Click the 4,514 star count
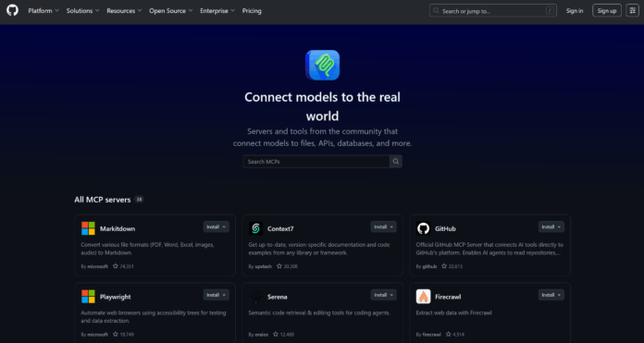The image size is (644, 343). [458, 335]
